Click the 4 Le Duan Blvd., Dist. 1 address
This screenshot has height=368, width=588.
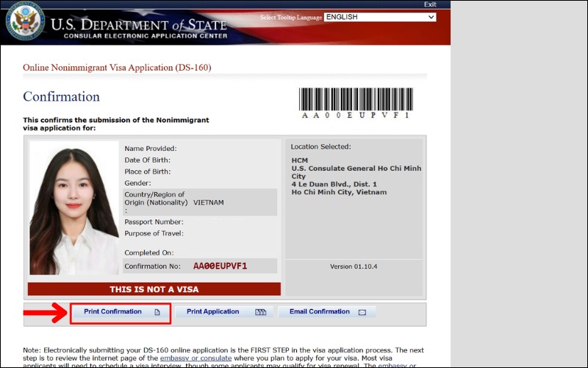(x=334, y=184)
